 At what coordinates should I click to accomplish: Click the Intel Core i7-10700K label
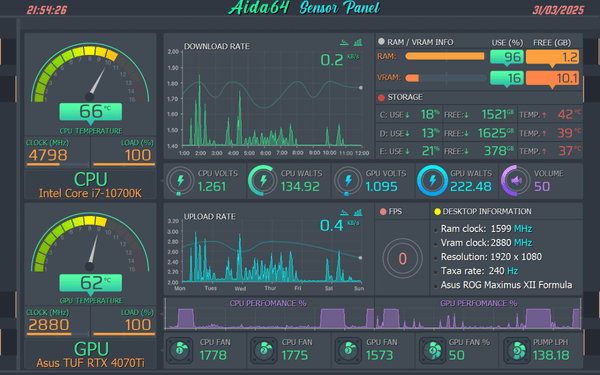pos(90,193)
